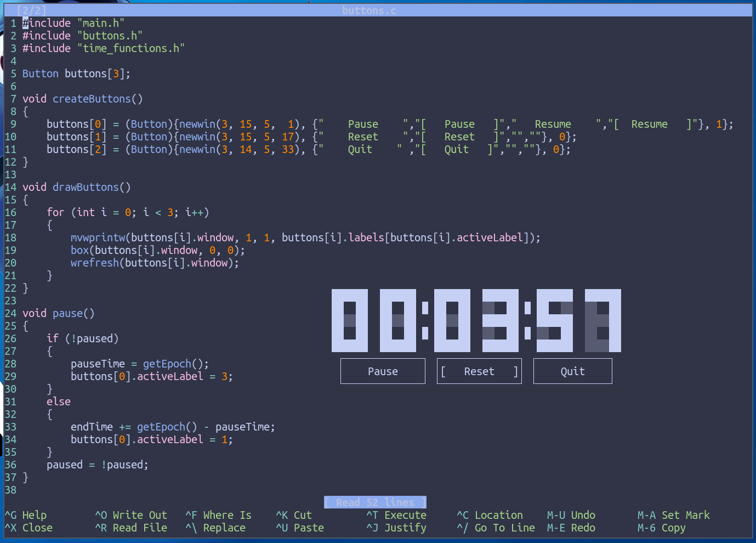756x543 pixels.
Task: Open the ^/ Go To Line shortcut
Action: click(x=496, y=528)
